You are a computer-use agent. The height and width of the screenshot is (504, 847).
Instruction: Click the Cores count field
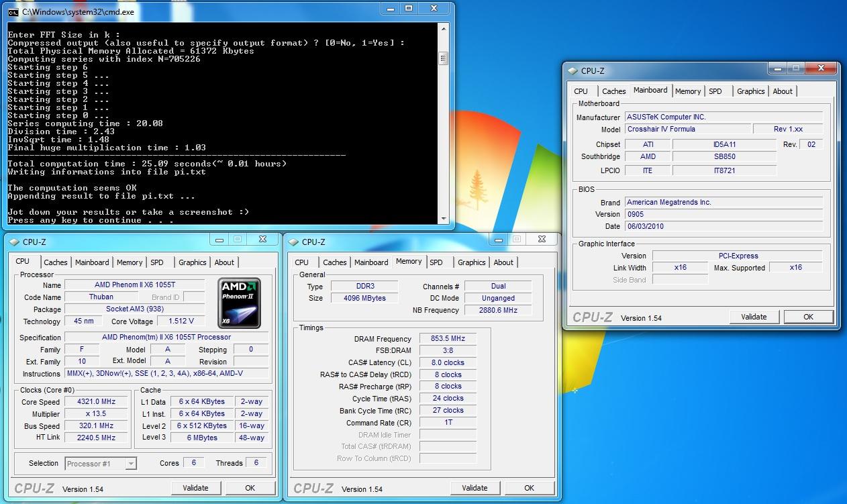(x=193, y=462)
